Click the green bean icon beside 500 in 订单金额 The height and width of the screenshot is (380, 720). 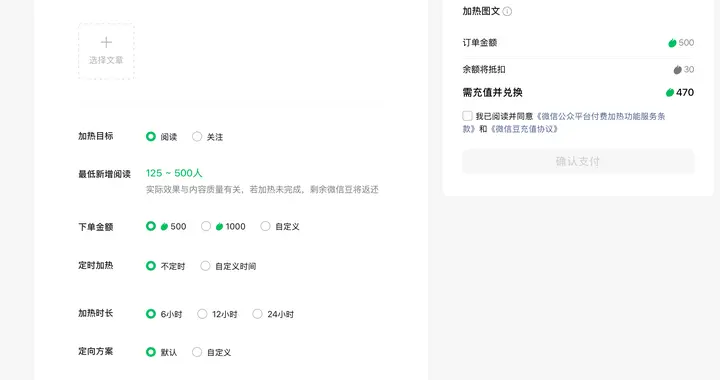672,43
